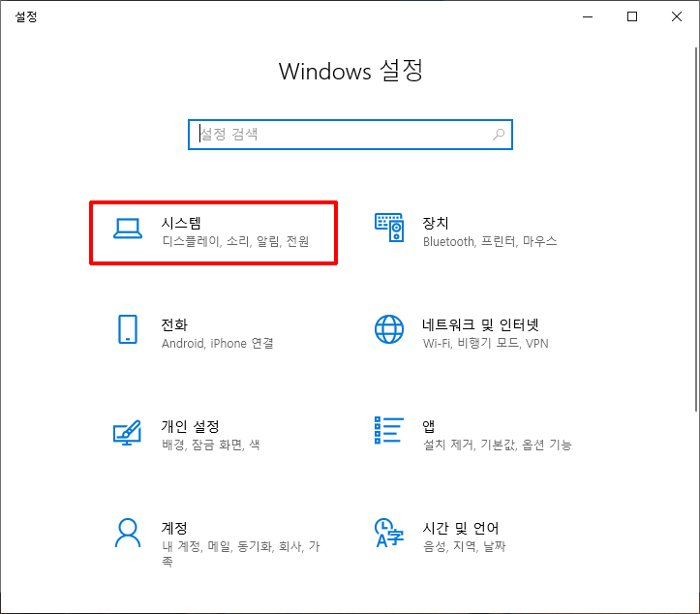This screenshot has height=614, width=700.
Task: Open the 장치 keyboard and speaker icon
Action: point(389,228)
